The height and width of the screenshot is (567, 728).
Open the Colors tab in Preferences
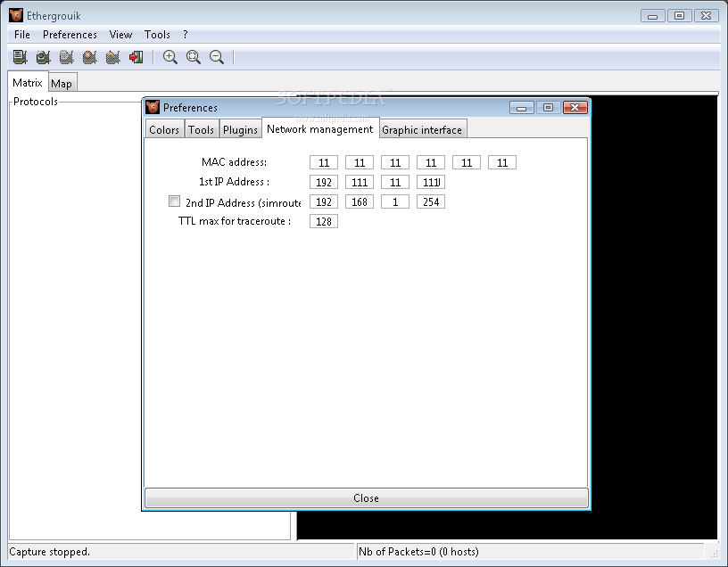click(164, 129)
